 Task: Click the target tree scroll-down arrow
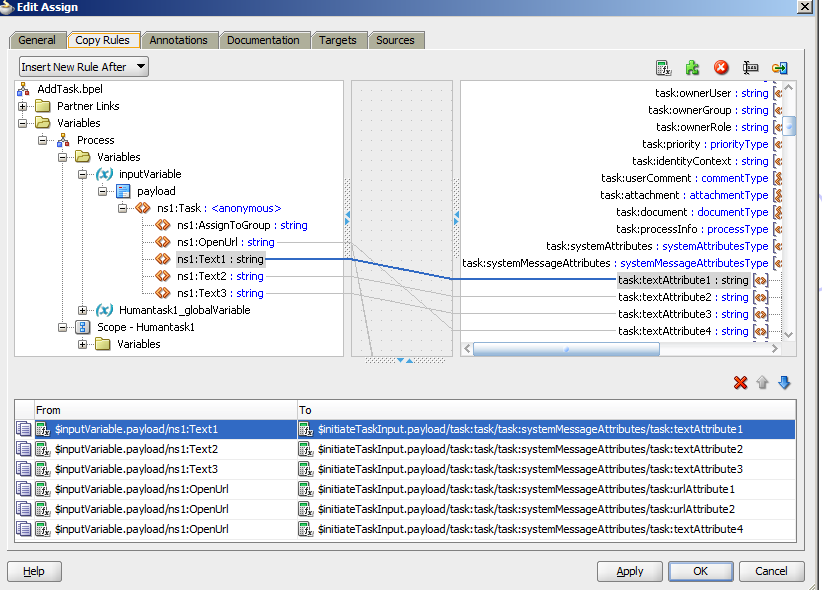pos(789,335)
